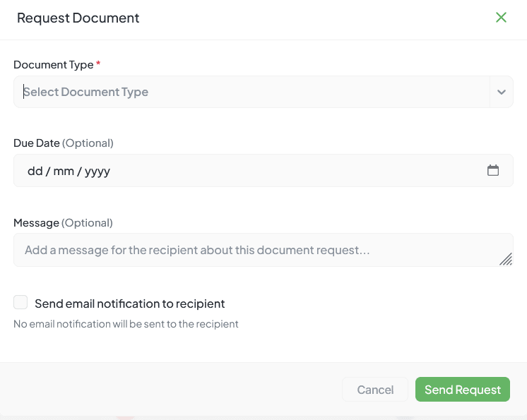
Task: Click the Document Type field label
Action: point(53,64)
